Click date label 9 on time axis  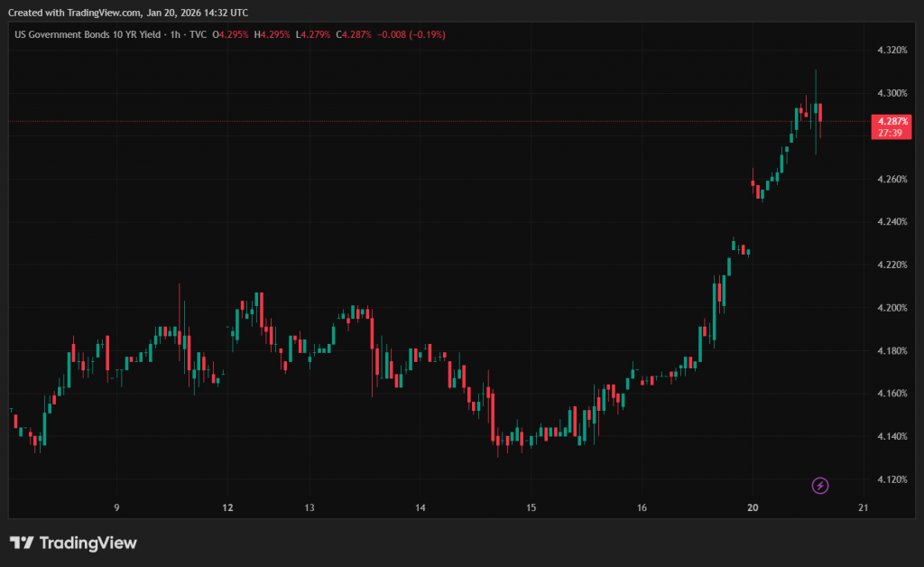click(x=116, y=508)
